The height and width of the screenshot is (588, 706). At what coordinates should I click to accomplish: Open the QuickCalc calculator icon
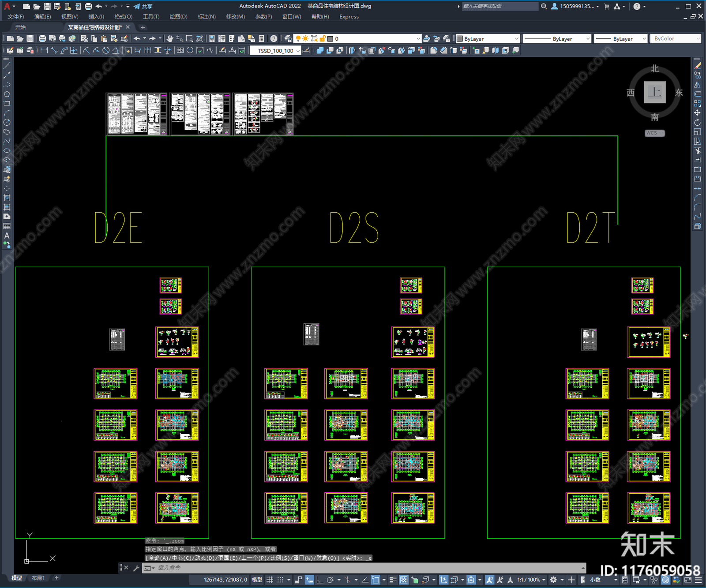point(261,39)
